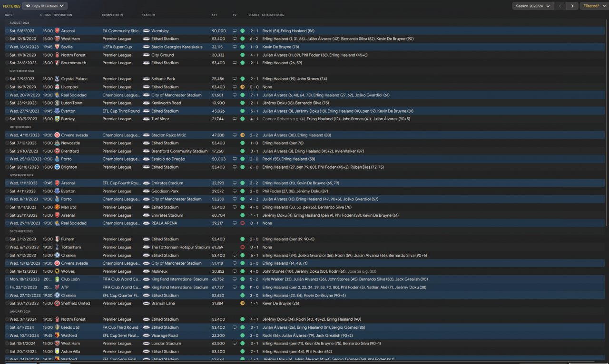Open the Copy of Fixtures view dropdown
609x364 pixels.
pos(45,6)
